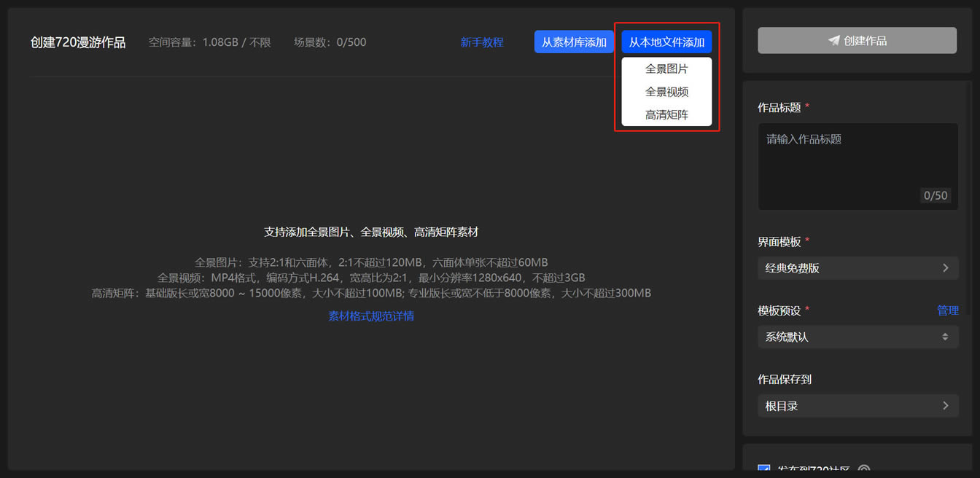The width and height of the screenshot is (980, 478).
Task: Click the chevron arrow in 经典免费版 field
Action: click(946, 268)
